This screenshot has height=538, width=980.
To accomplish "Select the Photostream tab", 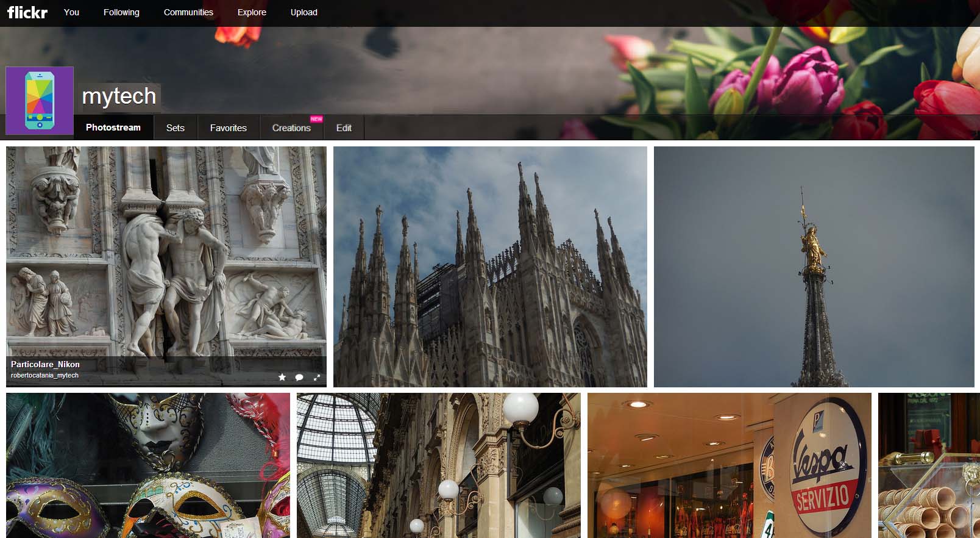I will point(113,127).
